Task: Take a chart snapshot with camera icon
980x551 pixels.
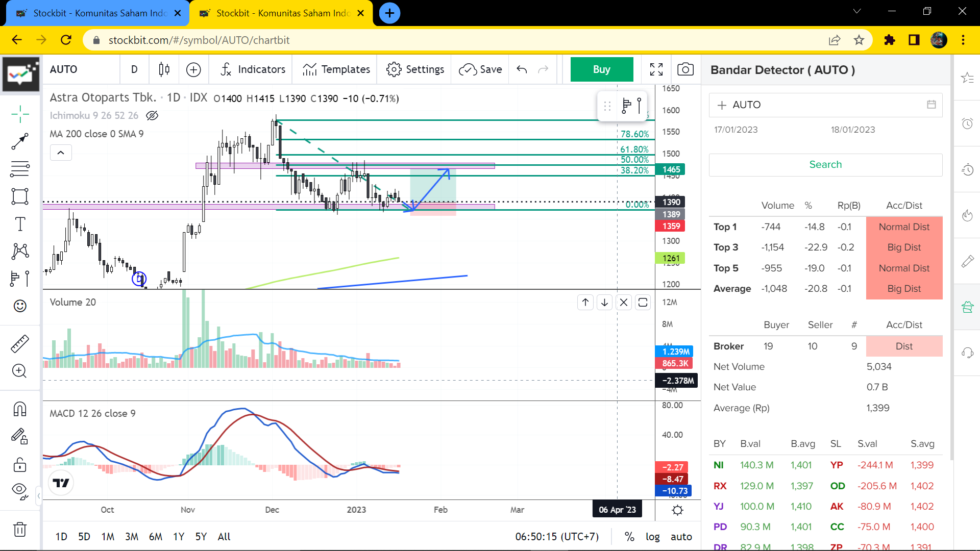Action: [x=685, y=69]
